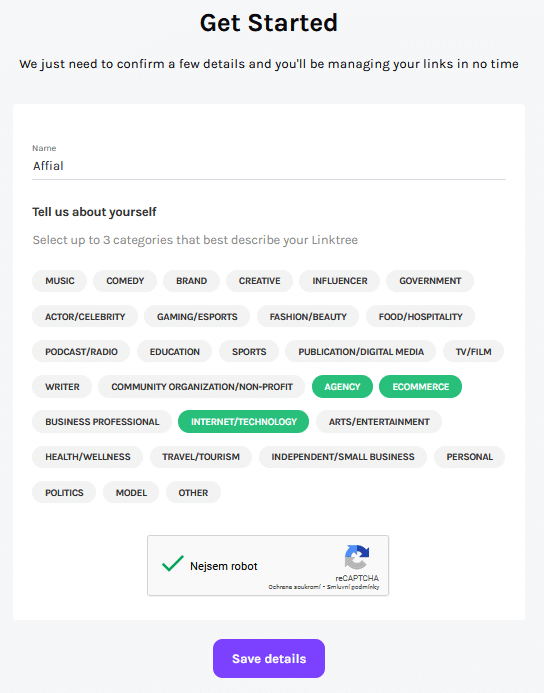Select the MUSIC category chip
The height and width of the screenshot is (693, 544).
click(x=59, y=281)
